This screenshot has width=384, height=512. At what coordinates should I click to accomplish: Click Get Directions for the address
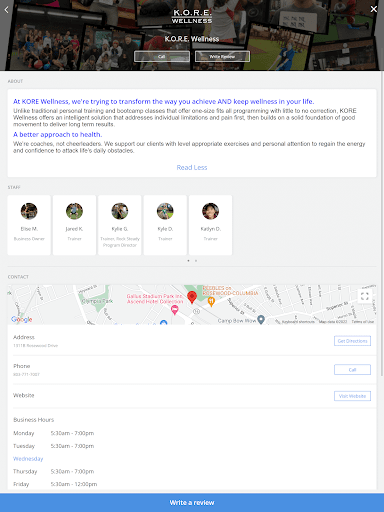click(352, 341)
